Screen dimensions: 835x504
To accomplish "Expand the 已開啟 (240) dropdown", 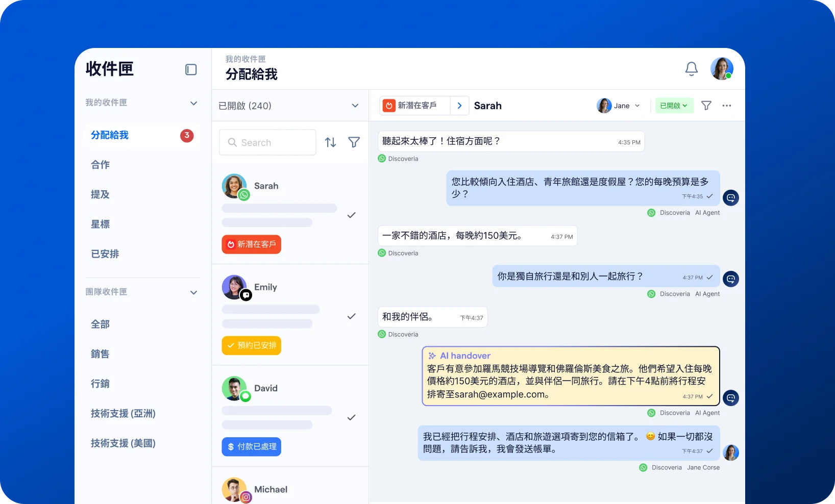I will point(355,106).
